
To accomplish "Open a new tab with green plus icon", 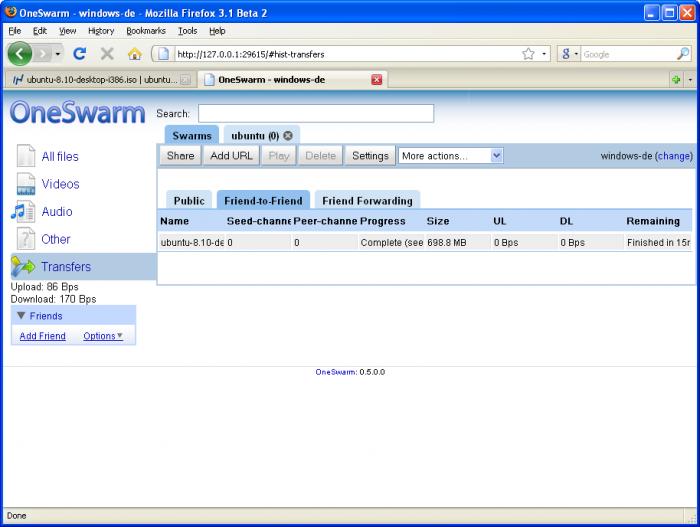I will click(x=676, y=79).
